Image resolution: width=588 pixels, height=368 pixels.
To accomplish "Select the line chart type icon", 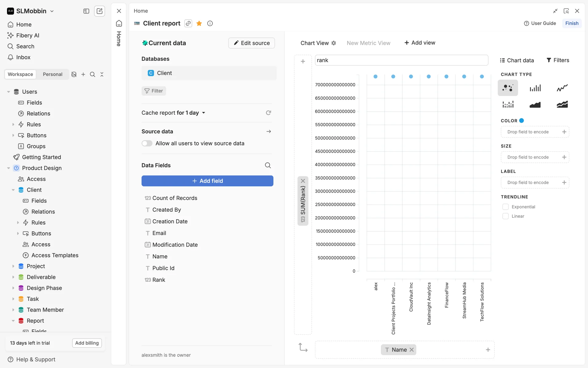I will pyautogui.click(x=562, y=88).
